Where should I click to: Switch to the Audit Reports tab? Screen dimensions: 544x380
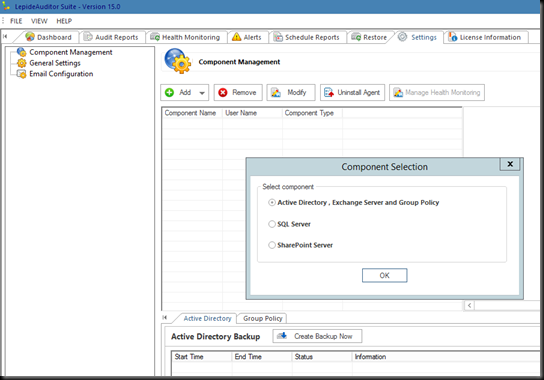coord(112,37)
